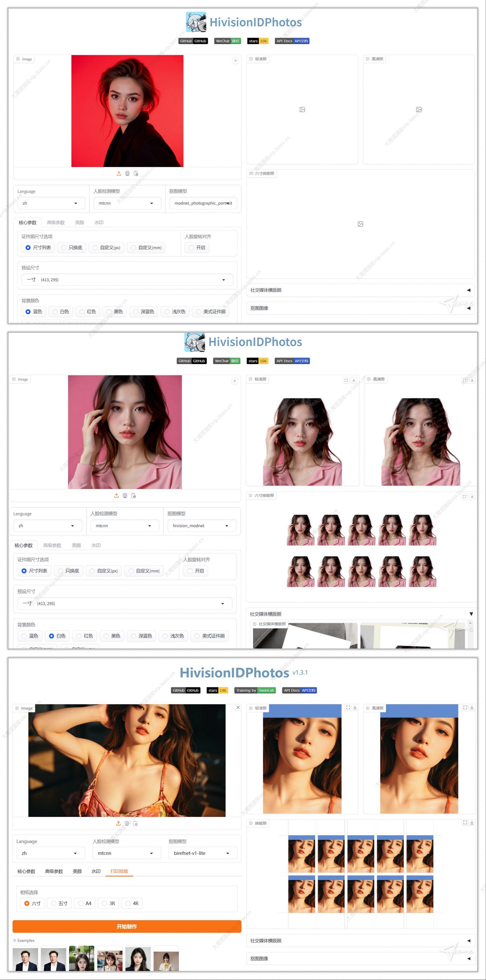This screenshot has width=486, height=980.
Task: Click the HivisionIDPhotos logo in red-portrait window
Action: tap(196, 22)
